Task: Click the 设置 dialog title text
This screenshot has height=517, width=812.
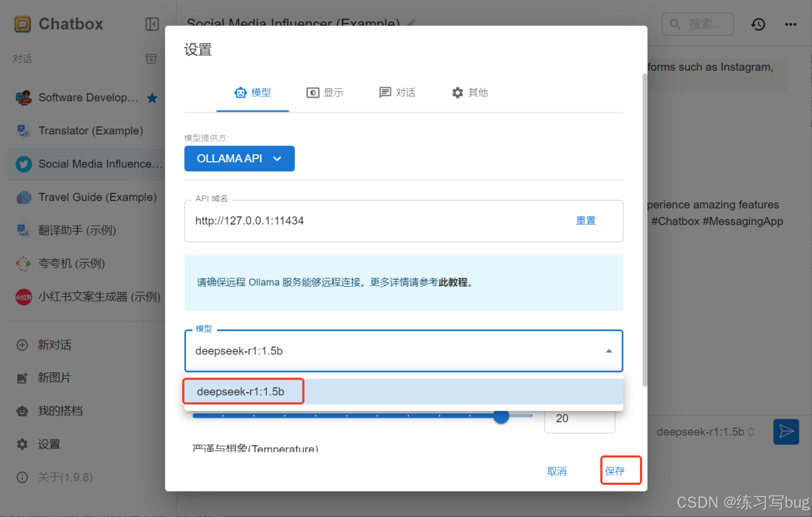Action: [x=198, y=49]
